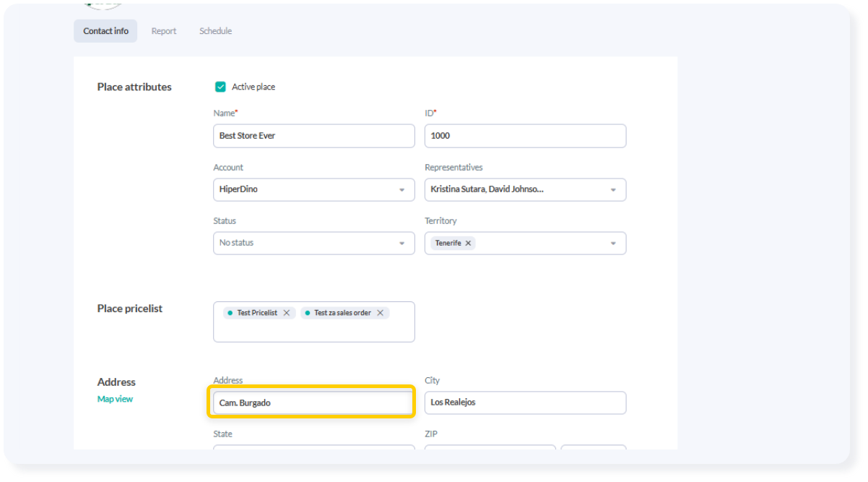Image resolution: width=868 pixels, height=482 pixels.
Task: Switch to the Schedule tab
Action: coord(215,31)
